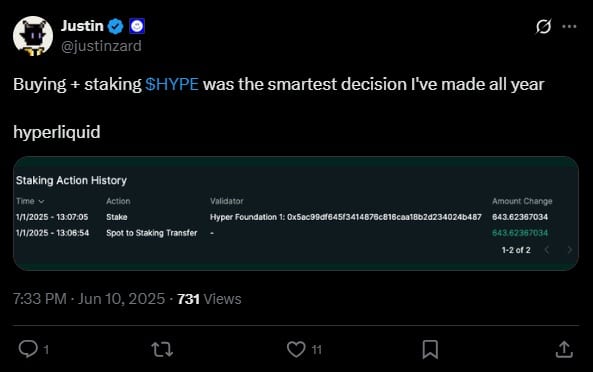
Task: Bookmark this tweet
Action: (x=430, y=349)
